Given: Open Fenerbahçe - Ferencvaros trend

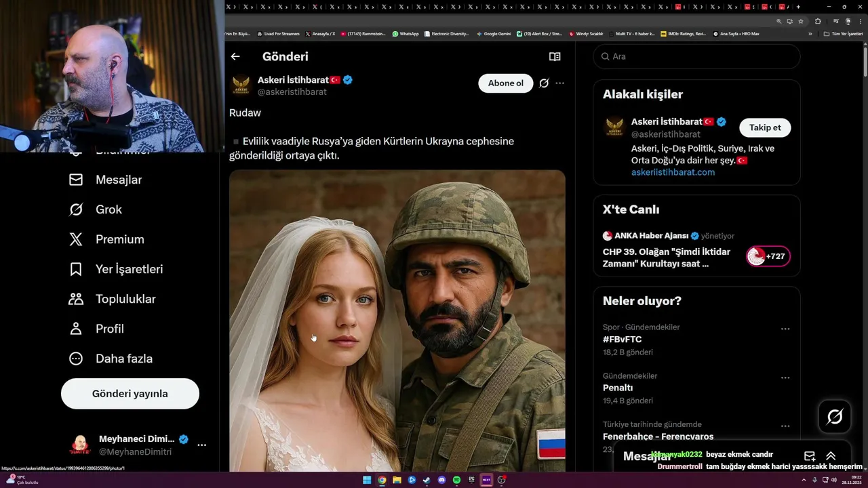Looking at the screenshot, I should (x=658, y=436).
